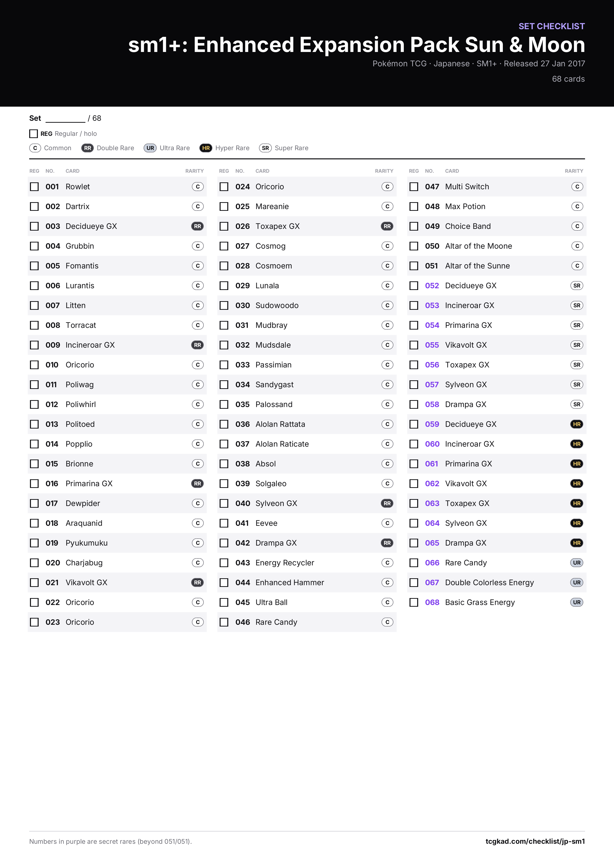Click the Common rarity badge beside Rowlet
The height and width of the screenshot is (868, 614).
pos(198,187)
